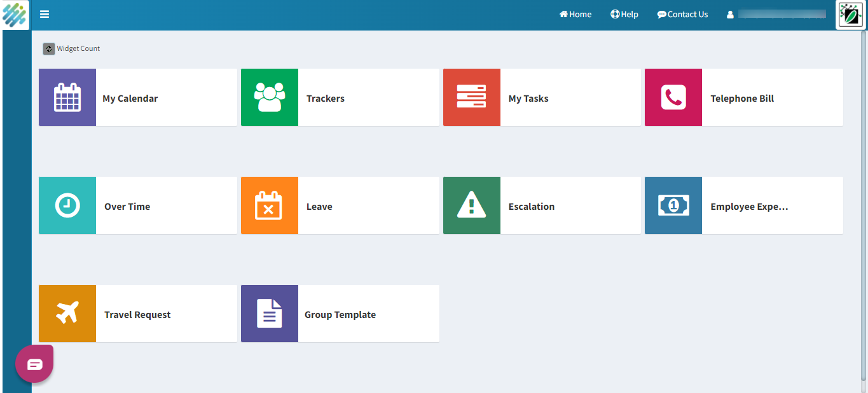Click the Widget Count refresh icon
The height and width of the screenshot is (393, 868).
tap(48, 48)
